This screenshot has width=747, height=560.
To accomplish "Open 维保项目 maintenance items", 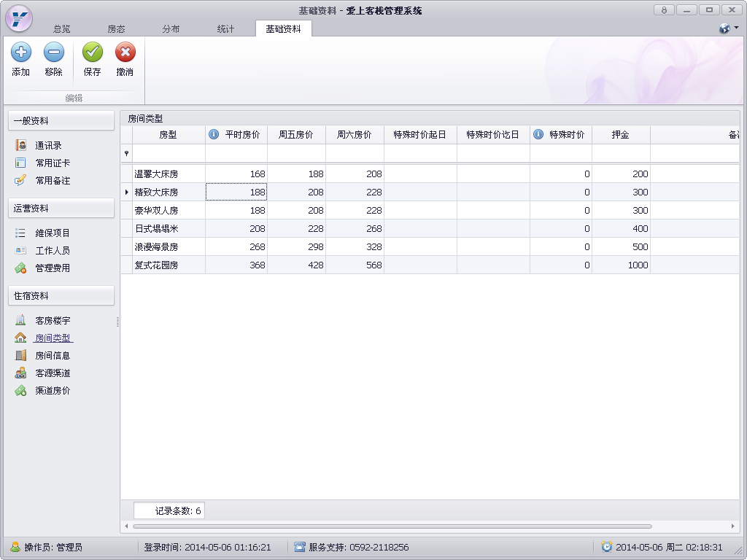I will point(53,233).
